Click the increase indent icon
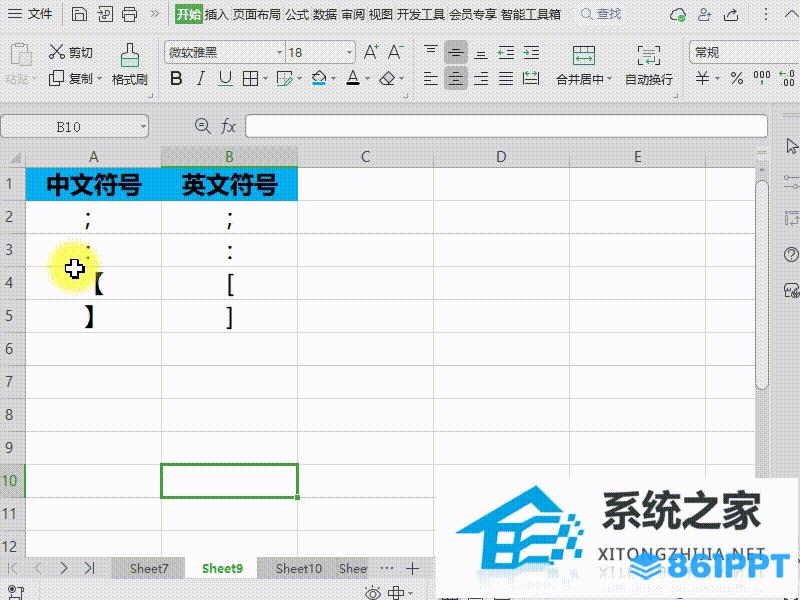Viewport: 800px width, 600px height. pyautogui.click(x=531, y=52)
